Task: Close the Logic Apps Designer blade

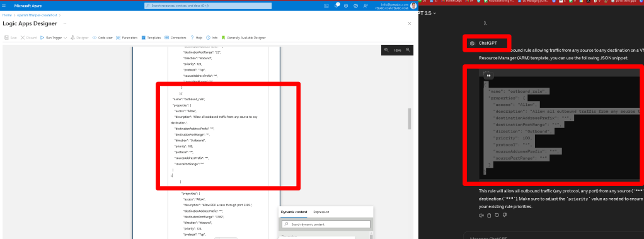Action: point(409,23)
